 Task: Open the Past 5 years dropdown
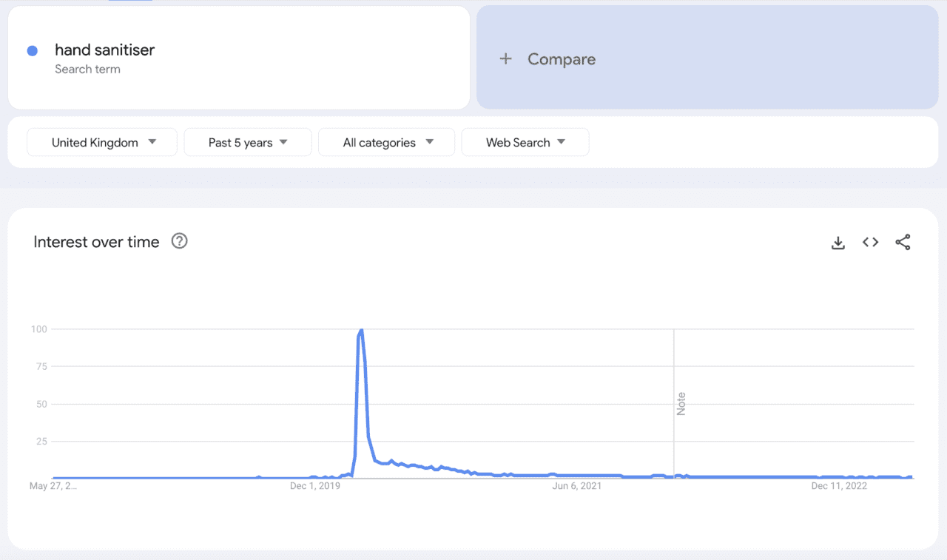pos(247,143)
